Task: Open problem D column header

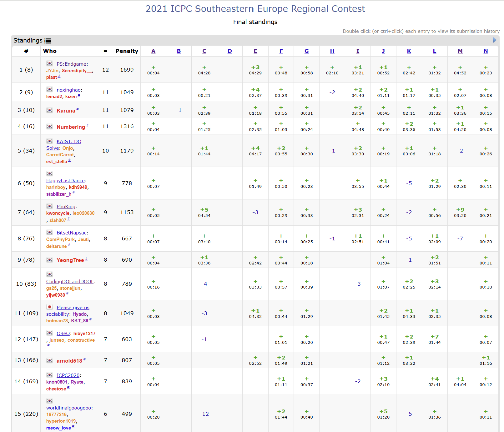Action: [230, 51]
